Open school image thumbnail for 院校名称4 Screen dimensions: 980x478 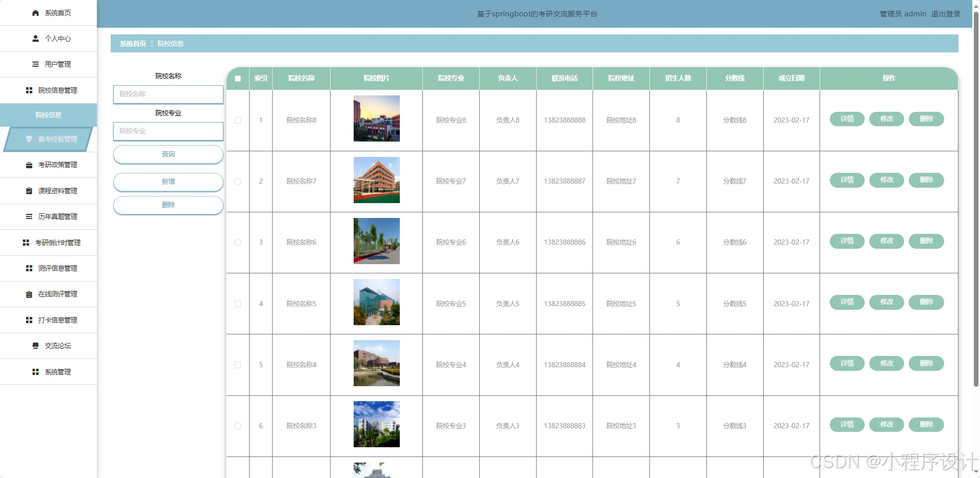pos(377,363)
